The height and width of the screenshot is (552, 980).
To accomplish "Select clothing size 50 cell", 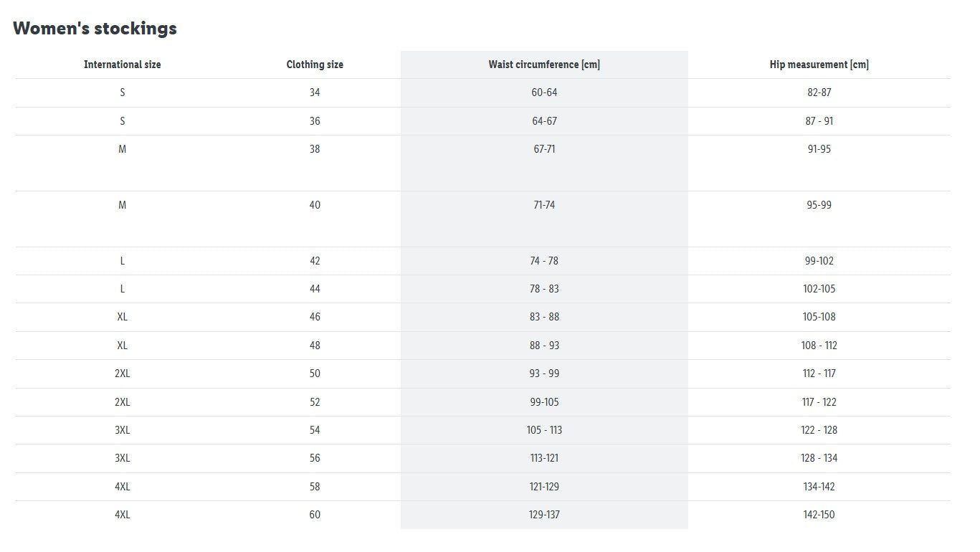I will (x=315, y=373).
